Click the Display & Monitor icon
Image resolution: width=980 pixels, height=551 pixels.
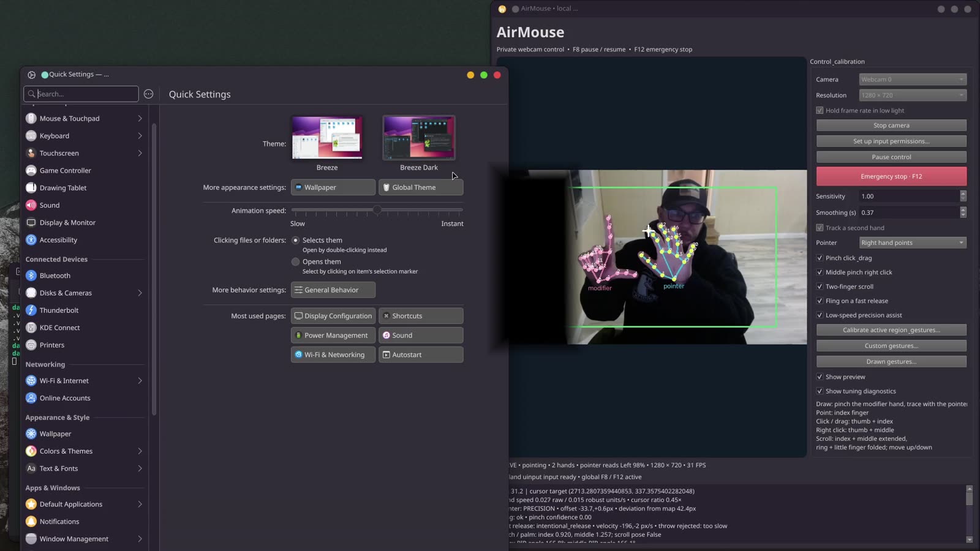31,222
